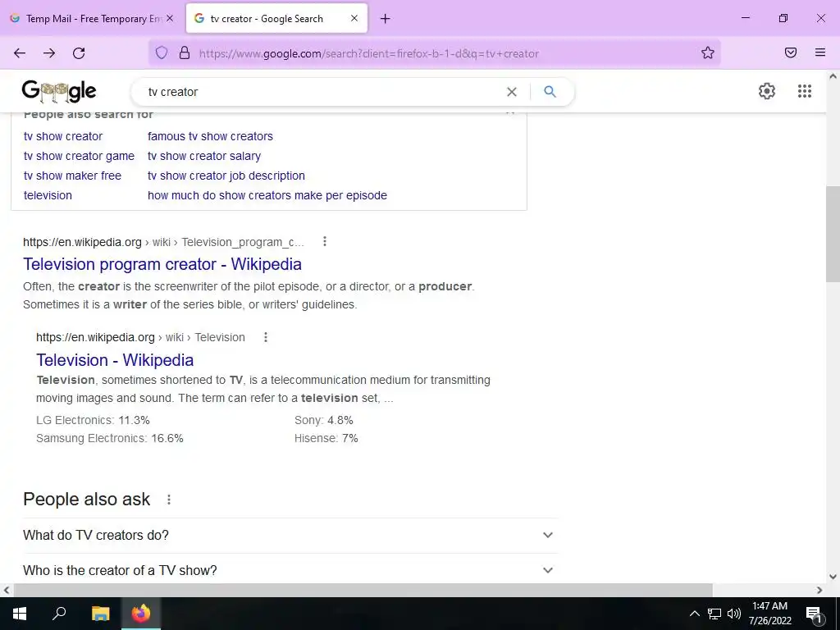Open Television program creator - Wikipedia result
The height and width of the screenshot is (630, 840).
pos(162,264)
